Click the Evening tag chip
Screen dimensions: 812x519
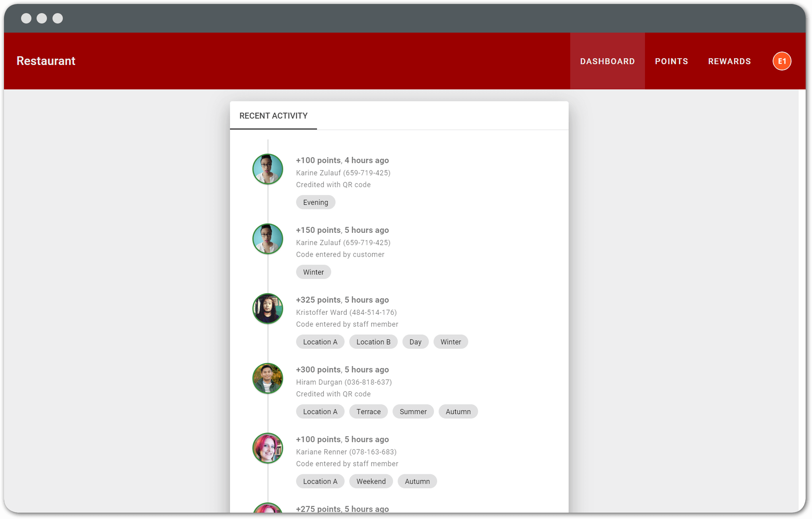pyautogui.click(x=315, y=202)
